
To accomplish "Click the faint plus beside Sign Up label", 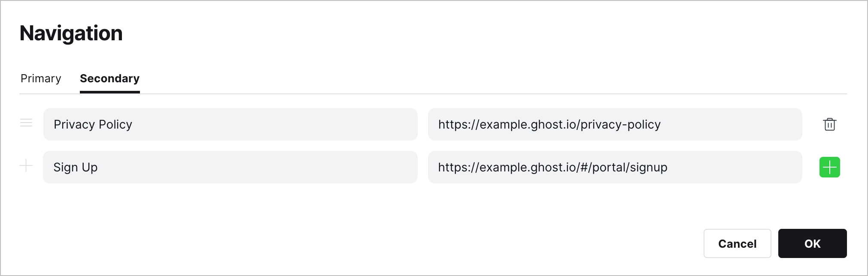I will (x=26, y=165).
